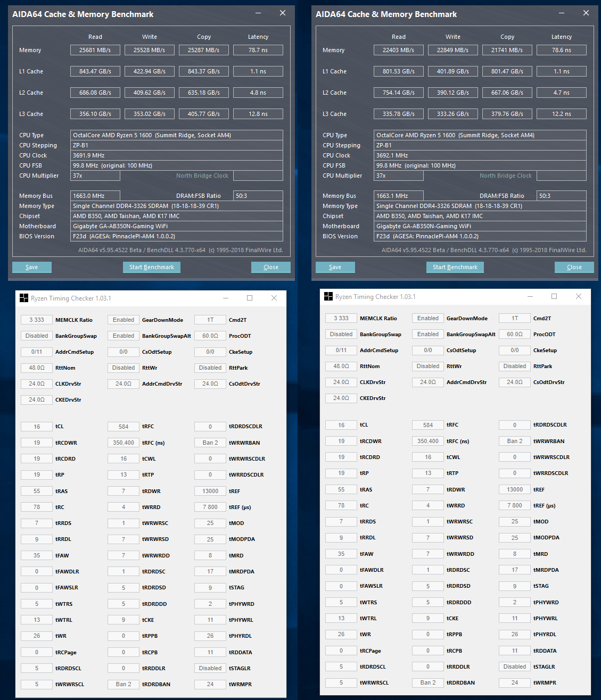
Task: Click left Memory Bus field 1663.0 MHz
Action: coord(95,196)
